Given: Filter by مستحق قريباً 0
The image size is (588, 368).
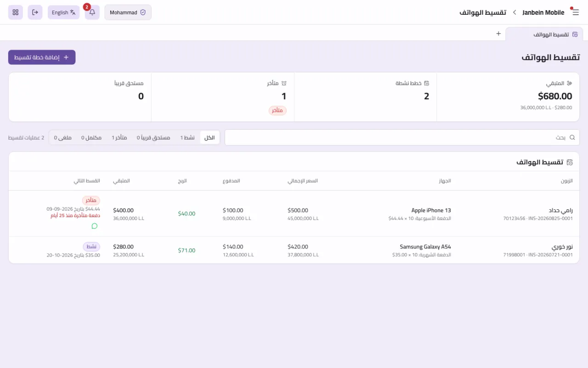Looking at the screenshot, I should [153, 138].
